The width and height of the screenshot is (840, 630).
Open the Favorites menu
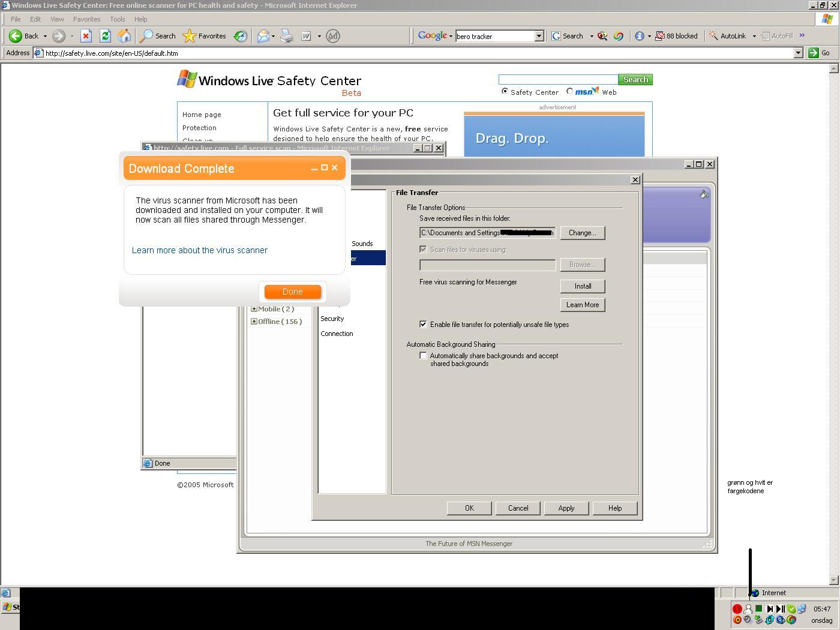click(x=86, y=19)
